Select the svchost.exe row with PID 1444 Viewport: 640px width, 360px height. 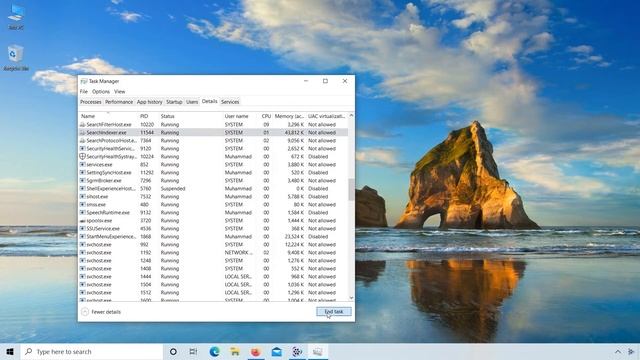(213, 277)
